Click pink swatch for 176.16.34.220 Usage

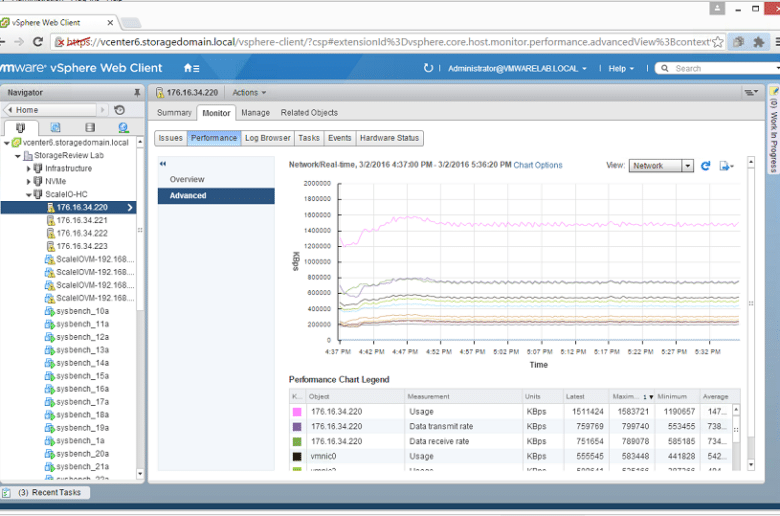[x=297, y=412]
